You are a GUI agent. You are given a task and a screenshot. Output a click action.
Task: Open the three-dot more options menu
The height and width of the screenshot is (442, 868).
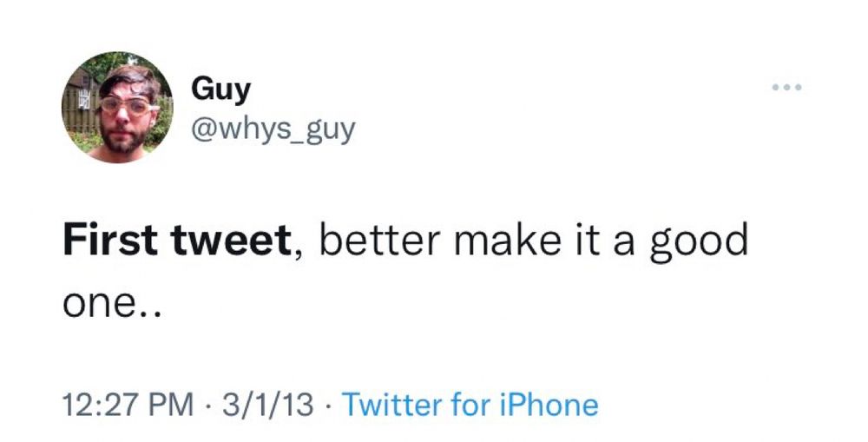click(786, 89)
